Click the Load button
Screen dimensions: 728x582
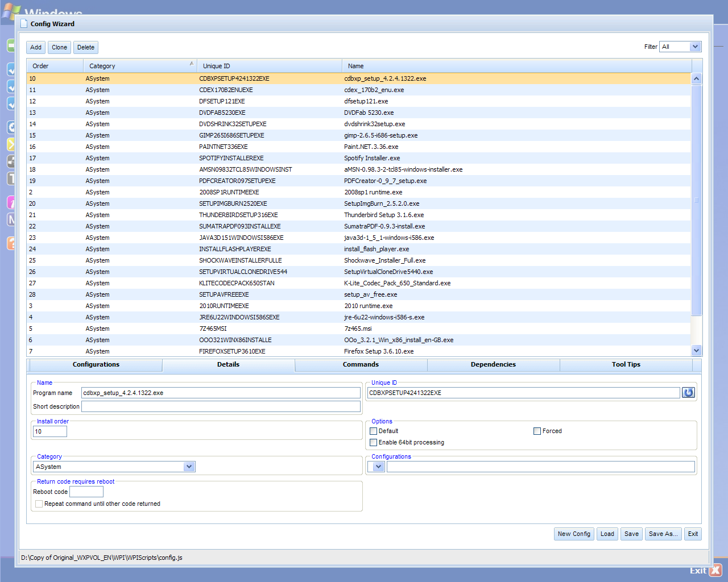point(607,534)
